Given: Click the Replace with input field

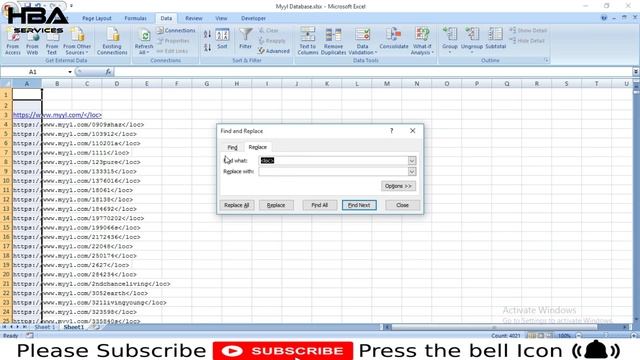Looking at the screenshot, I should click(x=333, y=171).
